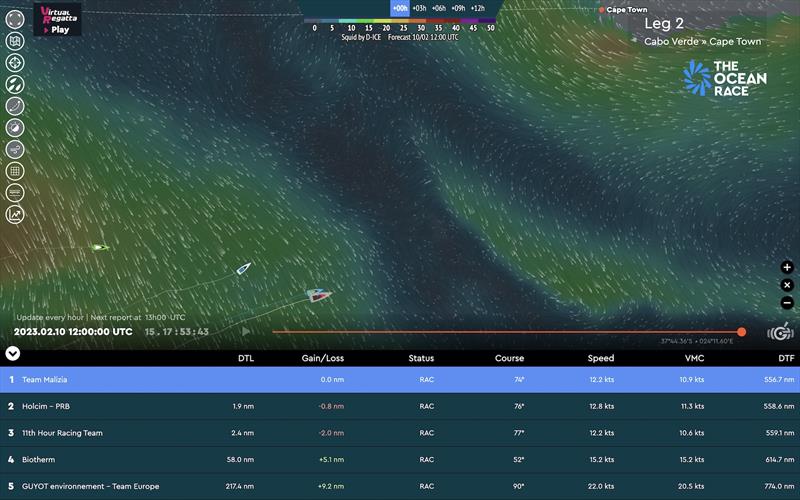
Task: Click the Squid by D-ICE credit
Action: [361, 37]
